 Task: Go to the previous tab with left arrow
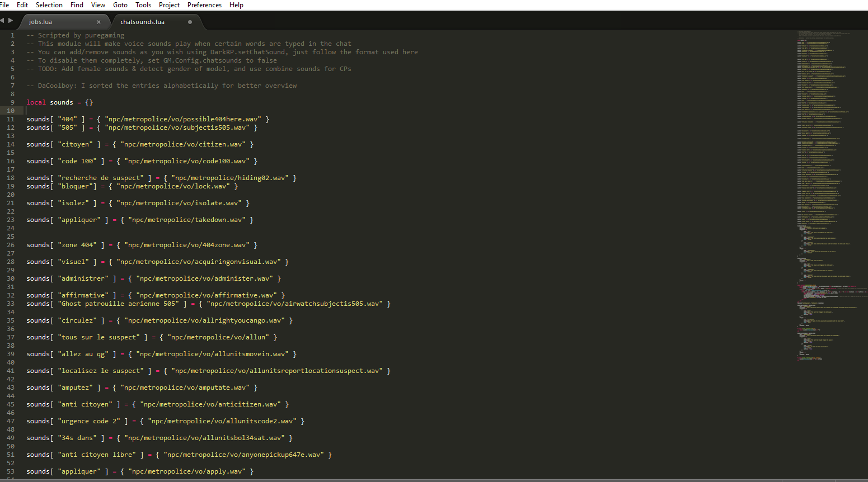click(3, 20)
